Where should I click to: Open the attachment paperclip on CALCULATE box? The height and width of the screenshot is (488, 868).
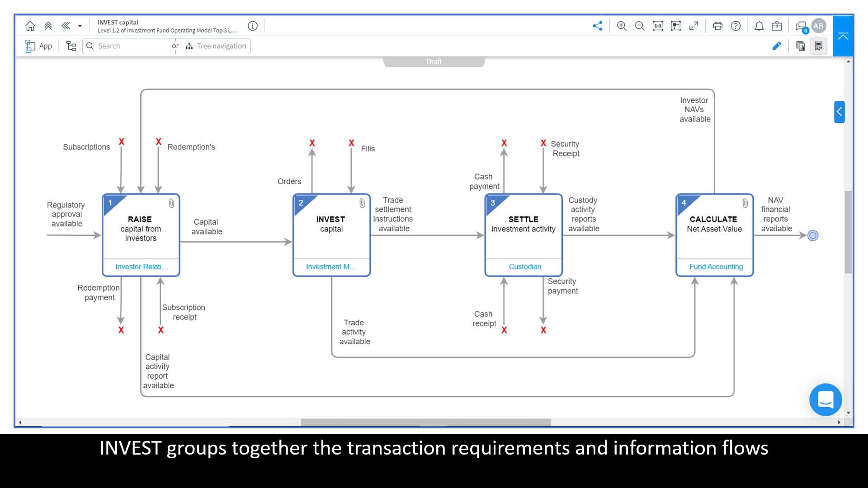point(745,203)
